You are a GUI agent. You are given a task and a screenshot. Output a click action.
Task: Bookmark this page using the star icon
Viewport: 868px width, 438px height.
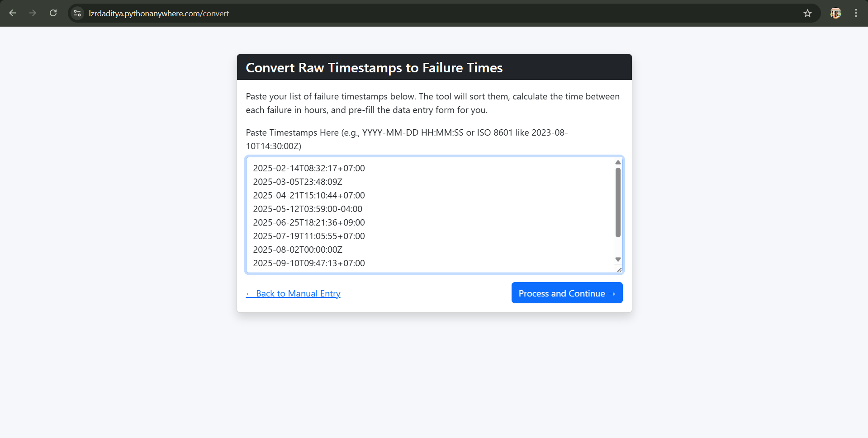[x=808, y=13]
